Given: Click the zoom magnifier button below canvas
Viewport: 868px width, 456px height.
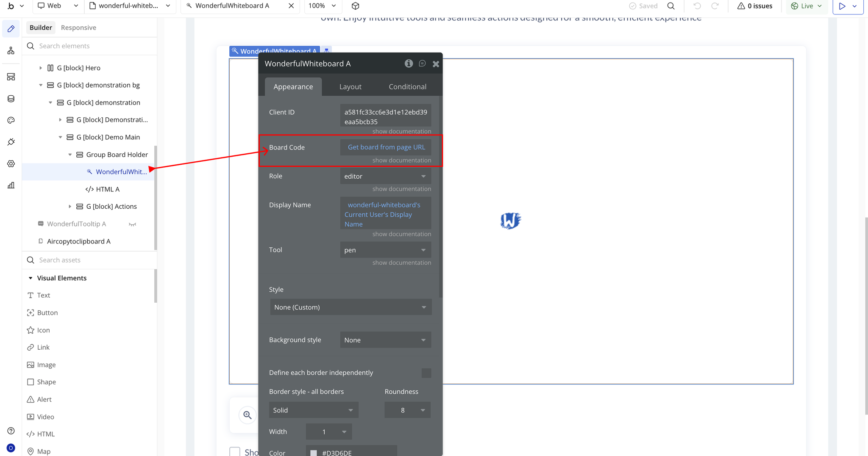Looking at the screenshot, I should (248, 415).
